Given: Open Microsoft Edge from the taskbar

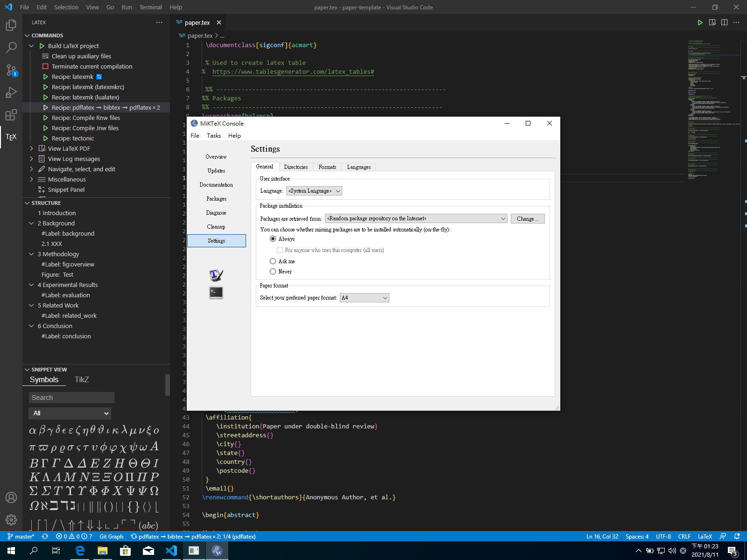Looking at the screenshot, I should tap(80, 551).
